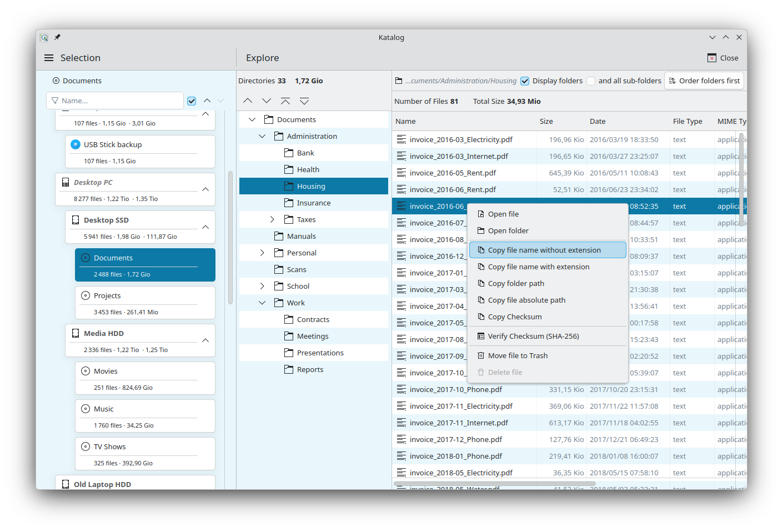Click the Old Laptop HDD drive icon

pos(66,484)
